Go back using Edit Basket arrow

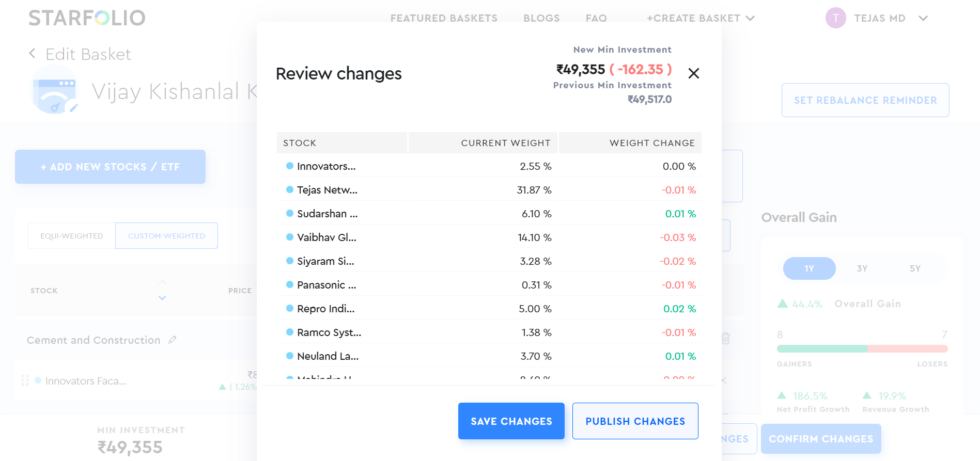click(x=32, y=54)
